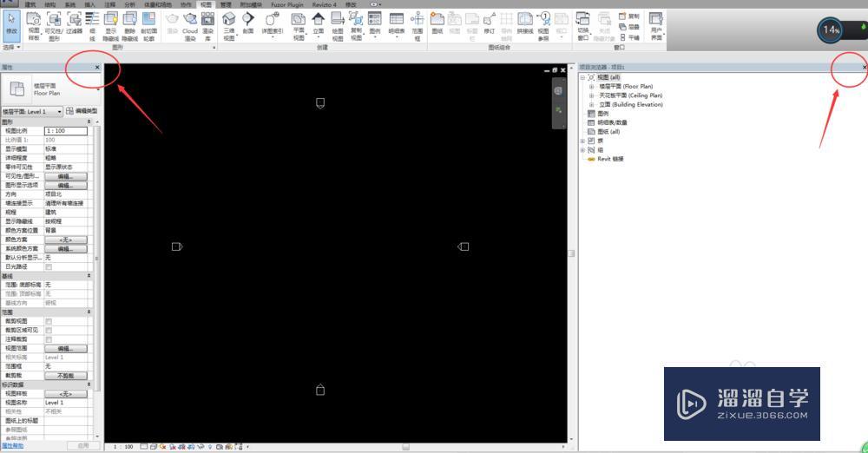Open the 管理 (Manage) ribbon tab

[226, 4]
